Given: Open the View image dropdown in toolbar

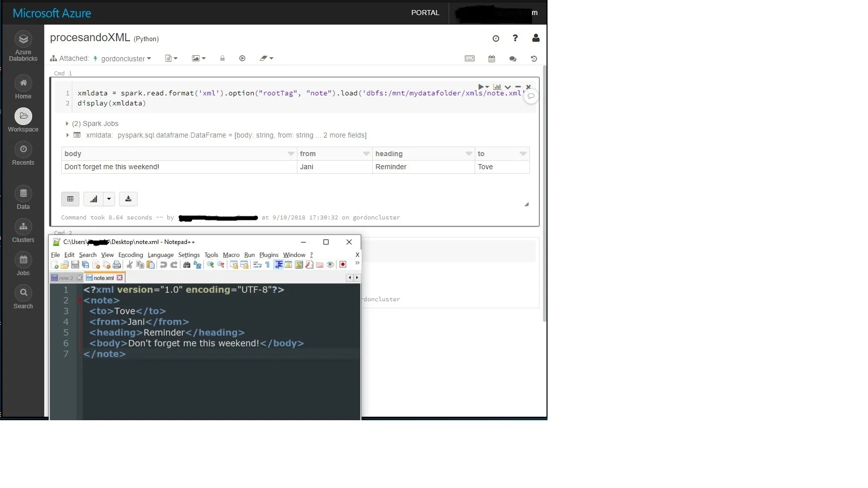Looking at the screenshot, I should [x=199, y=58].
